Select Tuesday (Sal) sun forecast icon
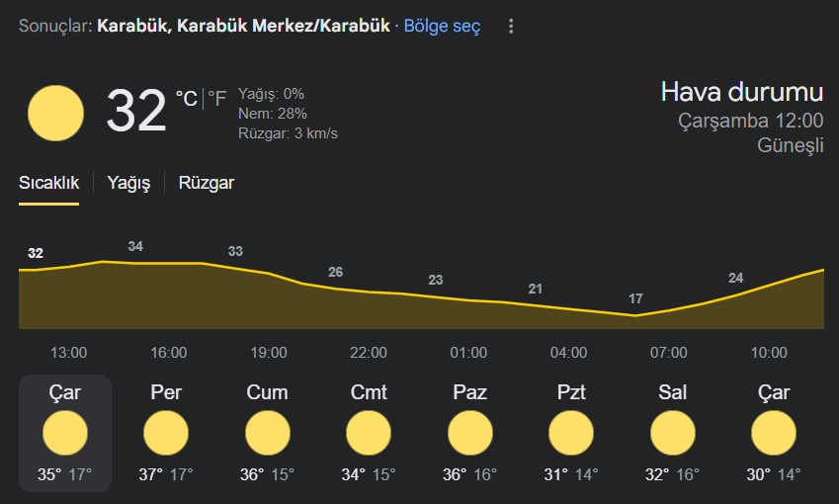The height and width of the screenshot is (504, 839). coord(673,433)
